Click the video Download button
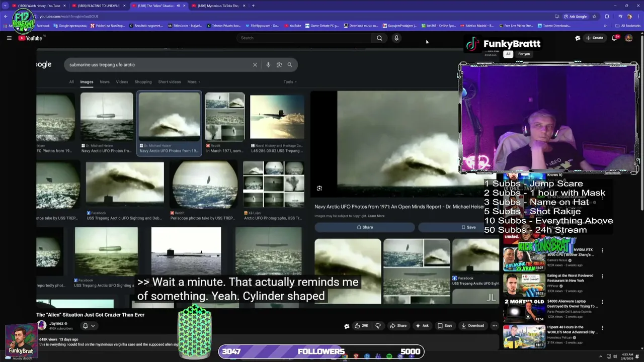Screen dimensions: 644x362 pyautogui.click(x=472, y=326)
